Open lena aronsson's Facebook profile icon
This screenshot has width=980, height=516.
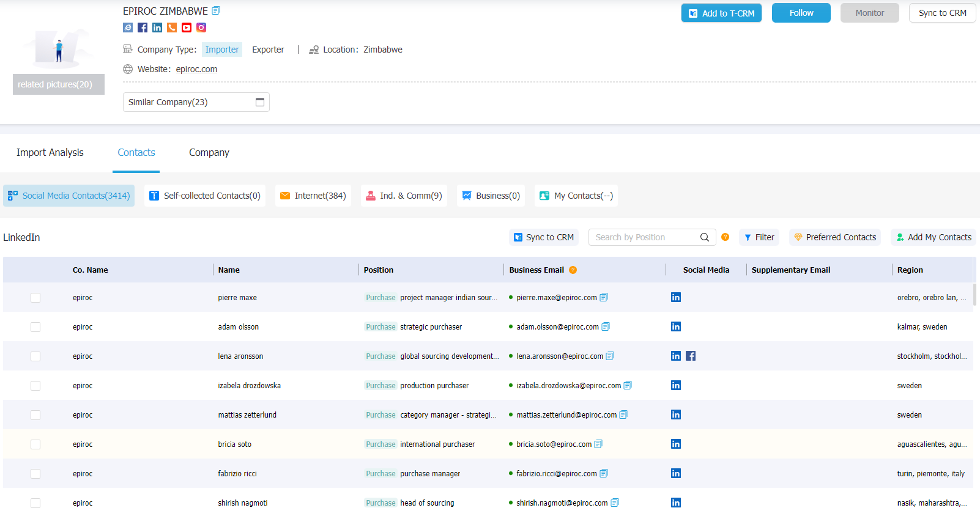coord(691,356)
